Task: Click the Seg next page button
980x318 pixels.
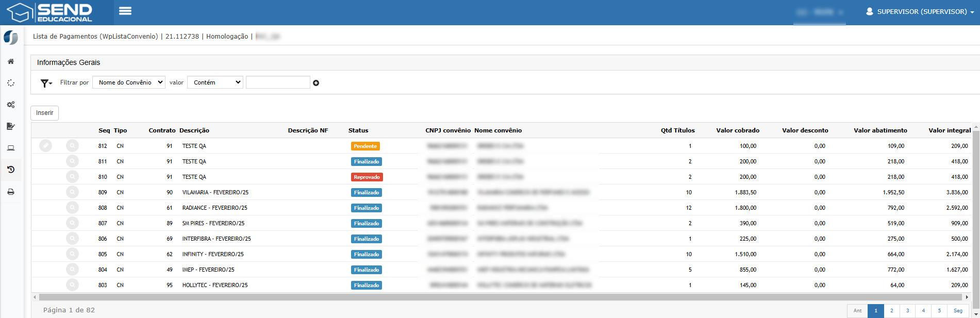Action: [x=958, y=311]
